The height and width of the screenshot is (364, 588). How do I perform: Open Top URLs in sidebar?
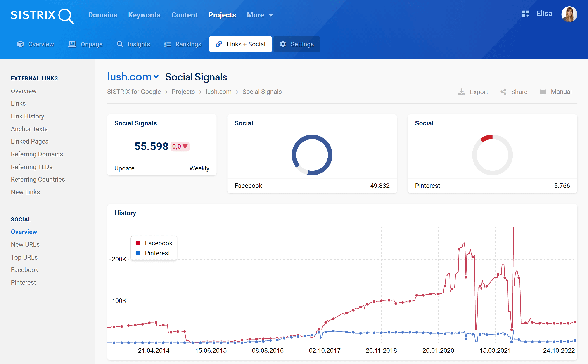[24, 257]
